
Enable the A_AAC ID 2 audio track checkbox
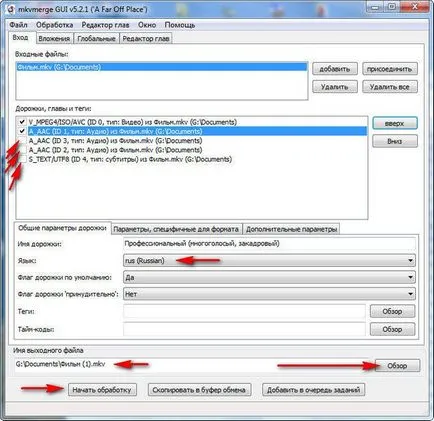pos(22,150)
